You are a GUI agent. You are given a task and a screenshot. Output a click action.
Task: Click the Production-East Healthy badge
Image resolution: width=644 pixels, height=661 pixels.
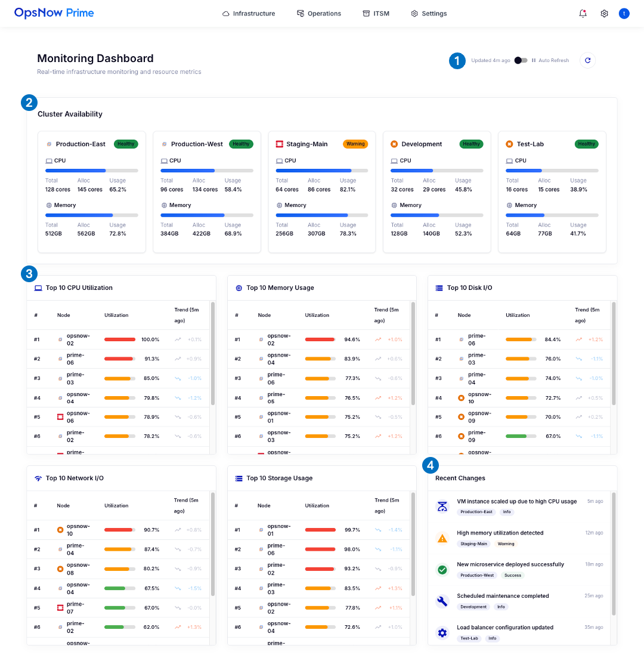pyautogui.click(x=126, y=144)
